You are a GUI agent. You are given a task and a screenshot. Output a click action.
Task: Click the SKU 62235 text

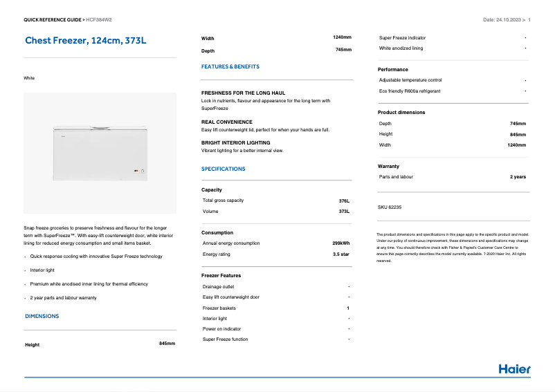click(x=390, y=207)
